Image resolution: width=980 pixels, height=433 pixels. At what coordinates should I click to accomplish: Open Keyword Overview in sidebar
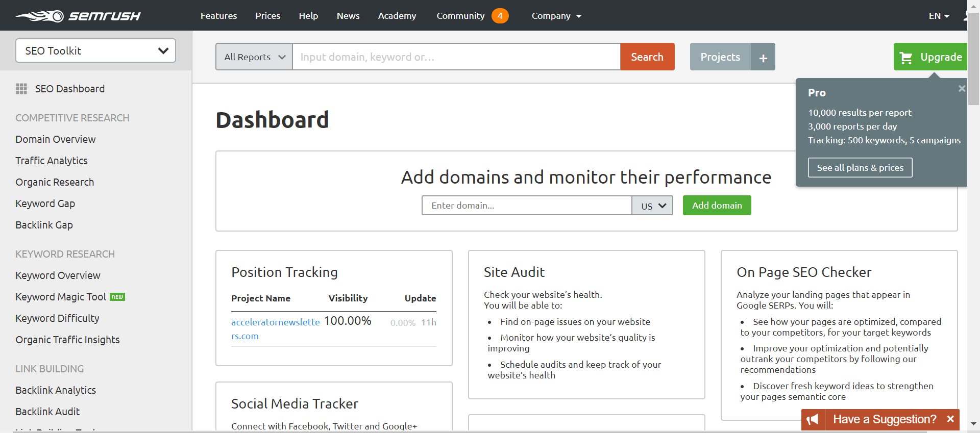pos(58,275)
